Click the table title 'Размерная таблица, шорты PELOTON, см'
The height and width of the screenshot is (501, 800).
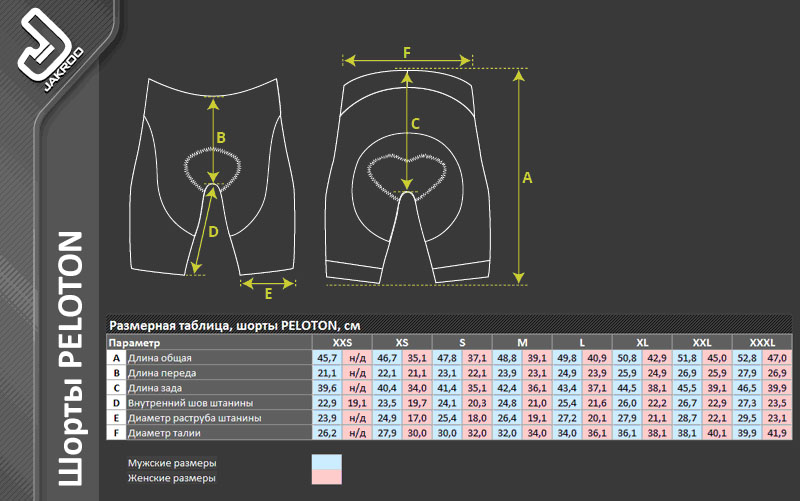click(x=235, y=325)
